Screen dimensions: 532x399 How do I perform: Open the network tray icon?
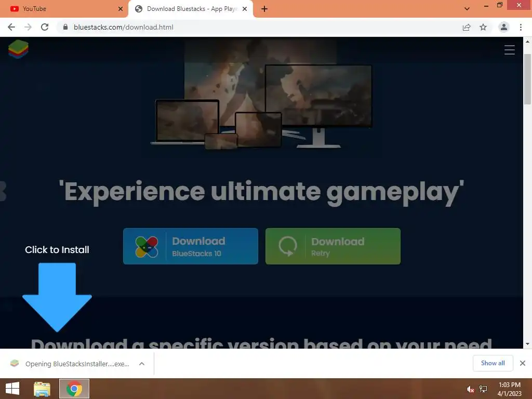(483, 389)
